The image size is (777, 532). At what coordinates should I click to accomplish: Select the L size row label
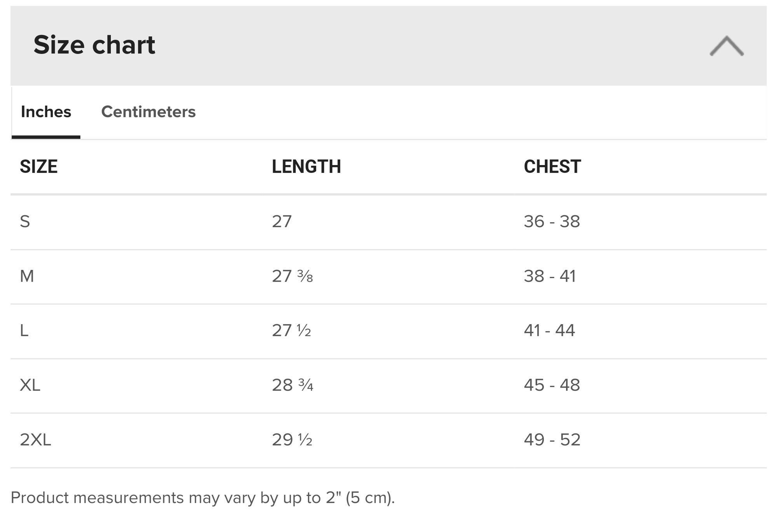tap(24, 330)
